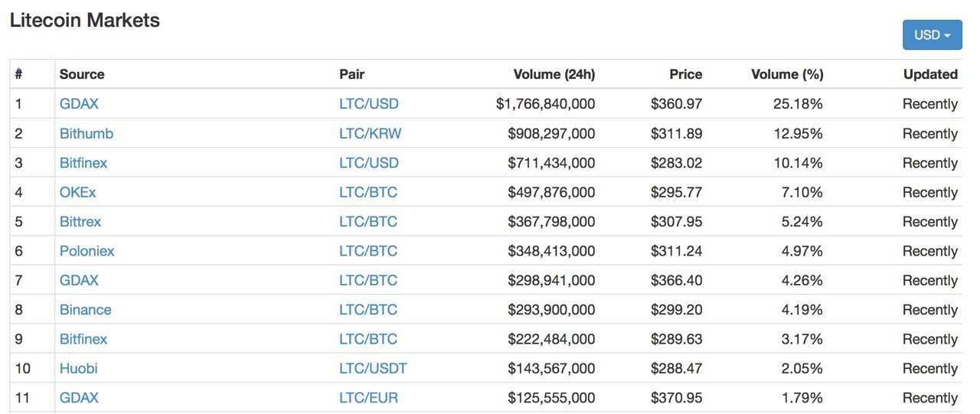Select the LTC/USDT pair link

(374, 369)
